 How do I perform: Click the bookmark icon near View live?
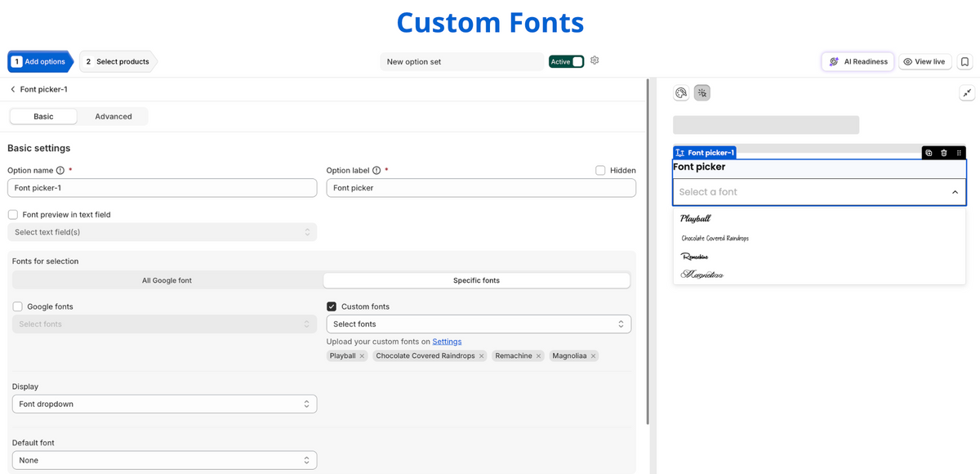[964, 61]
